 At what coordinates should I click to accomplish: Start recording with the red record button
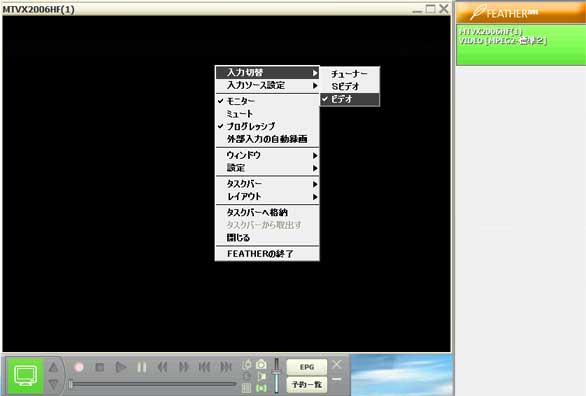pyautogui.click(x=79, y=368)
